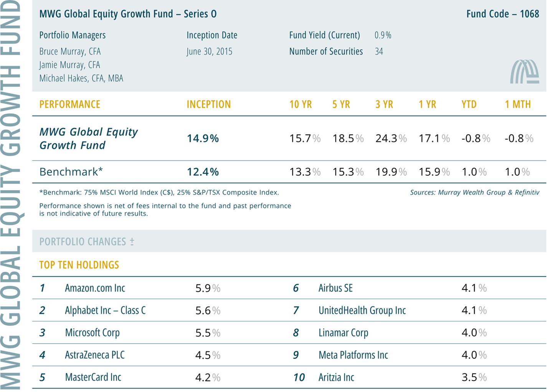Select the Benchmark row label
The height and width of the screenshot is (392, 550).
click(71, 172)
